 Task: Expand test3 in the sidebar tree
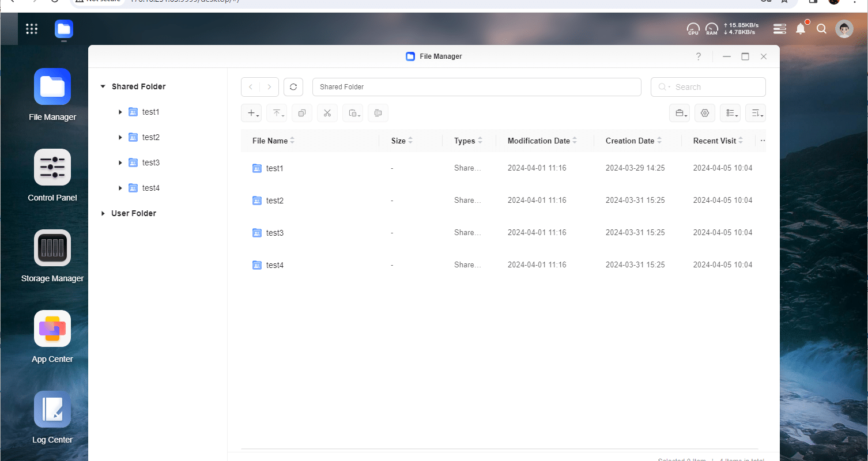pyautogui.click(x=120, y=163)
